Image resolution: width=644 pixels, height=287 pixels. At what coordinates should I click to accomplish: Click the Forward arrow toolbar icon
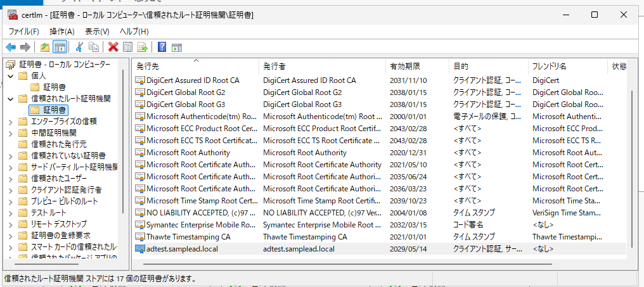[25, 48]
